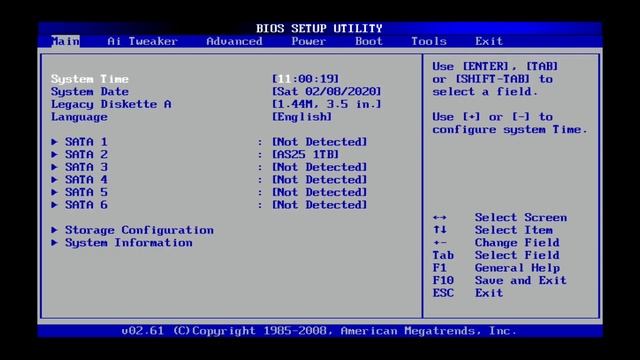The image size is (640, 360).
Task: Click the Tab key legend
Action: click(x=443, y=256)
